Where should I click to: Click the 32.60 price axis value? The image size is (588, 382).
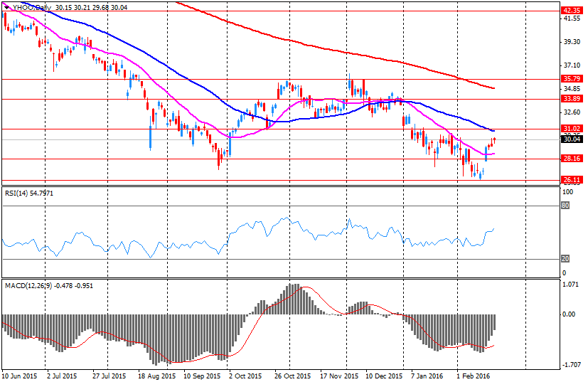pyautogui.click(x=572, y=112)
